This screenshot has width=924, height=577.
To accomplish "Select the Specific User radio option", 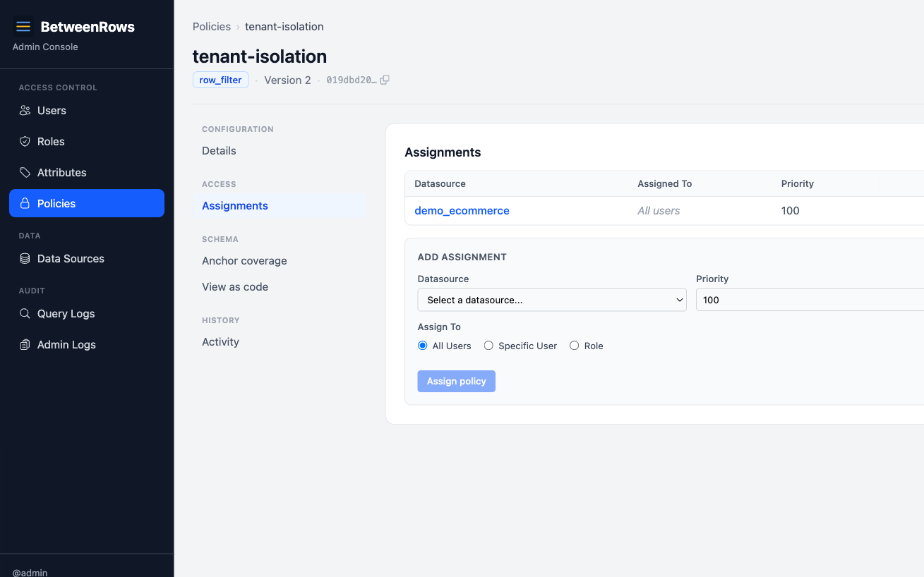I will pyautogui.click(x=488, y=346).
